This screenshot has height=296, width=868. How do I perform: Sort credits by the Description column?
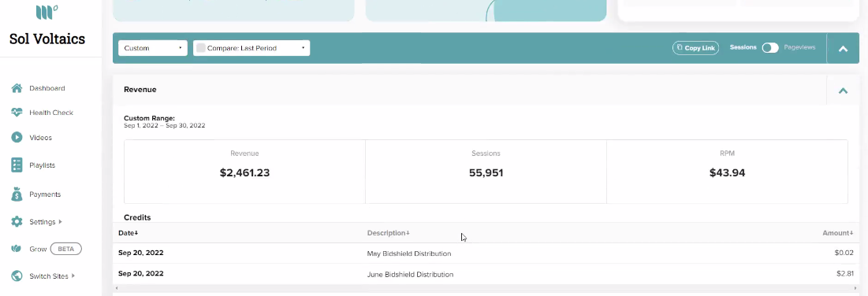pos(388,233)
